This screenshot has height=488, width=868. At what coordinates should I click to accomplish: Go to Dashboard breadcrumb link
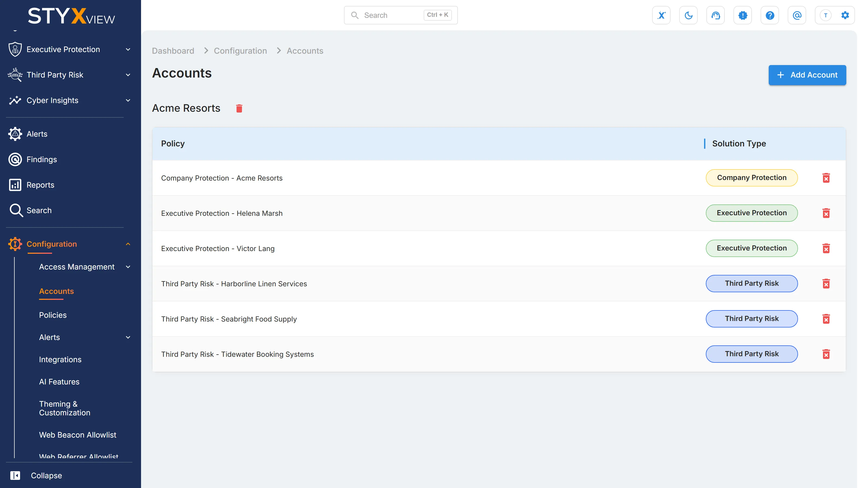[173, 50]
